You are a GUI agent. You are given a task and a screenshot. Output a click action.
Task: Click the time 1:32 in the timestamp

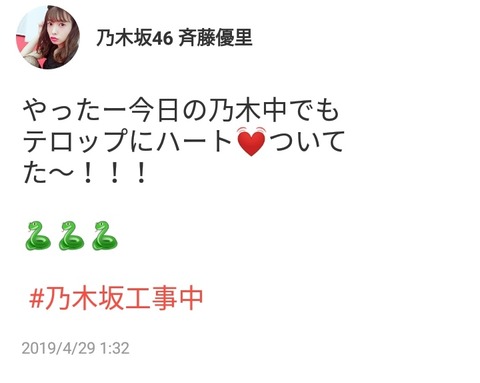pyautogui.click(x=114, y=348)
